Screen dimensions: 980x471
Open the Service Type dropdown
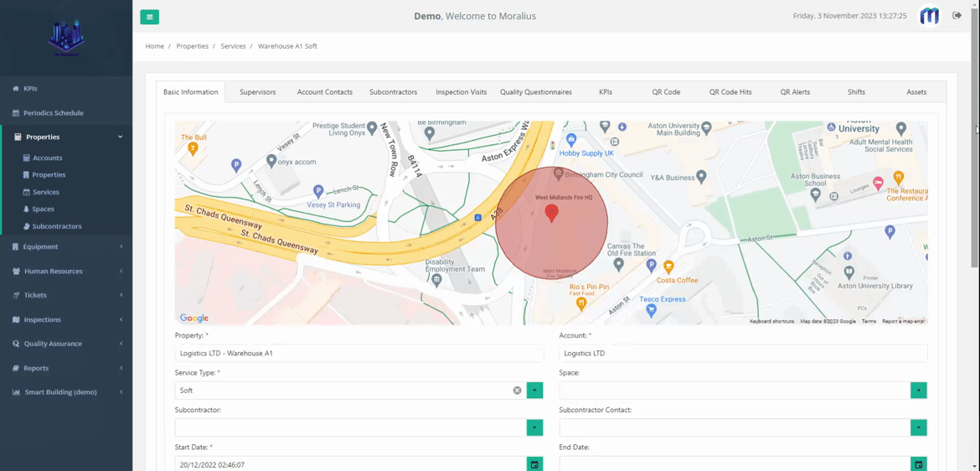coord(535,391)
